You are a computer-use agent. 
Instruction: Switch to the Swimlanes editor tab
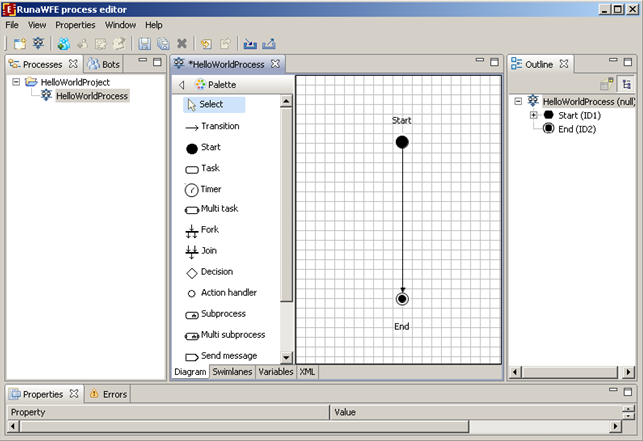(231, 371)
